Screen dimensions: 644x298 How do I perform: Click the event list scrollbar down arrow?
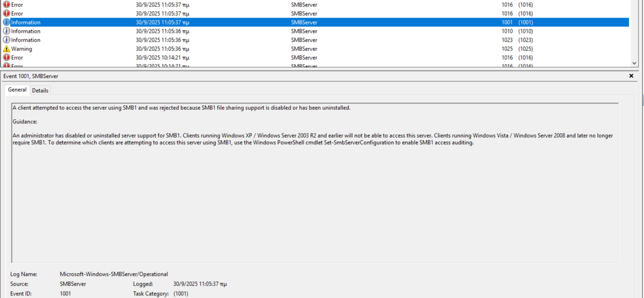(x=634, y=63)
